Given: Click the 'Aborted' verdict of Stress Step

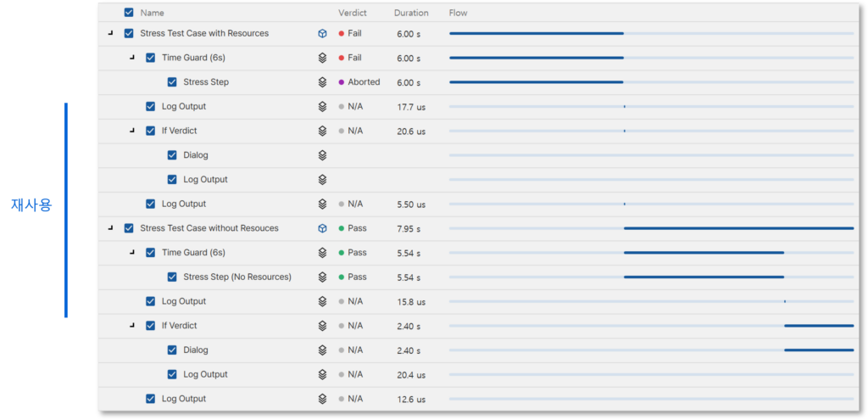Looking at the screenshot, I should [x=364, y=82].
